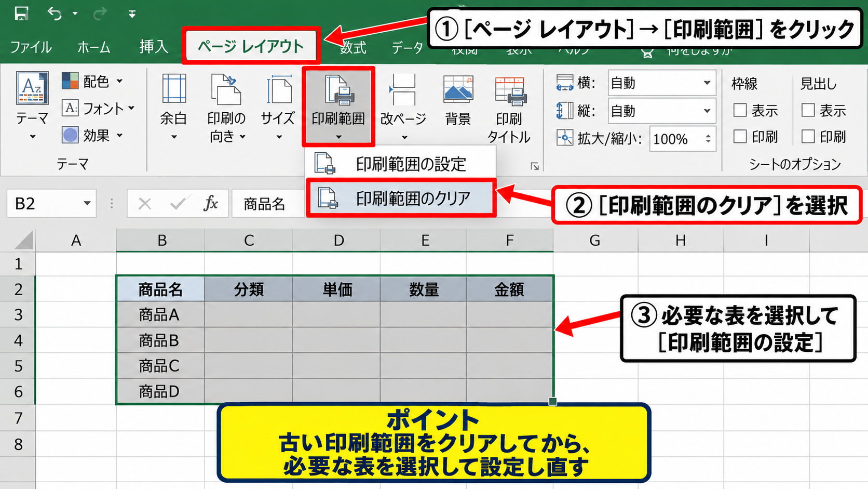Click the 印刷範囲 print area button
868x489 pixels.
pyautogui.click(x=338, y=107)
